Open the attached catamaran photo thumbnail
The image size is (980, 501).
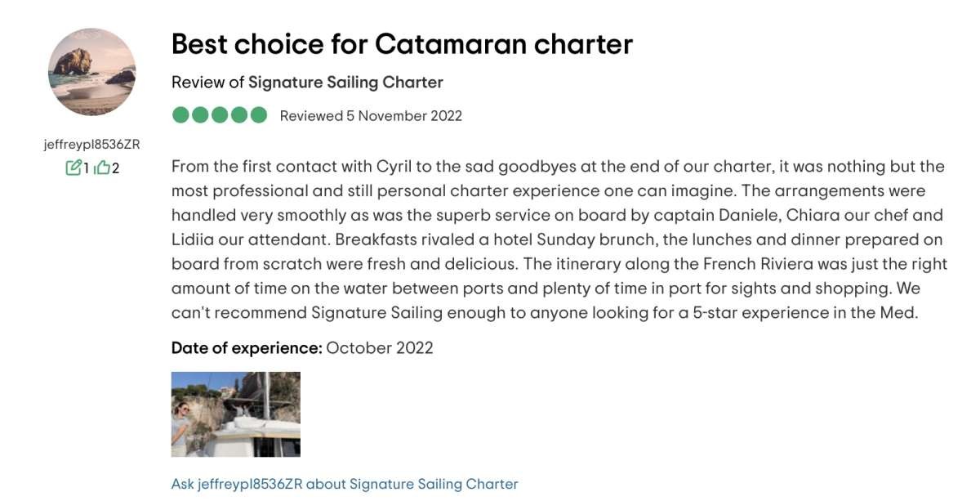[x=236, y=414]
